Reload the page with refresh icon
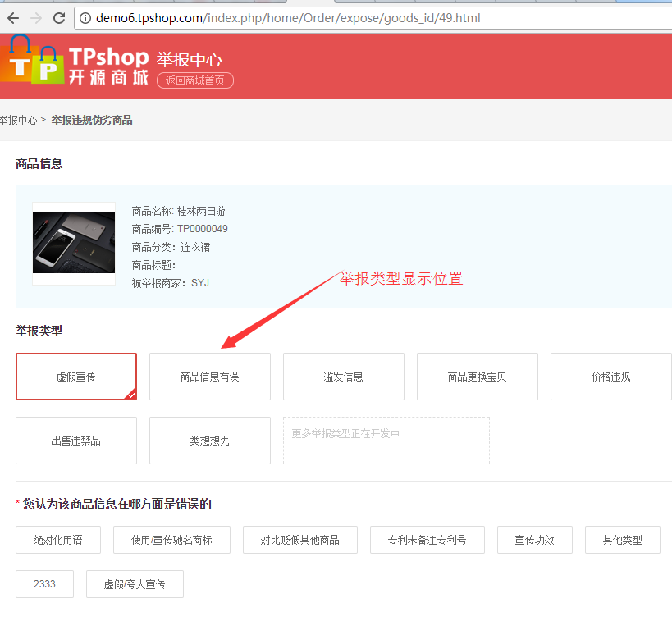This screenshot has width=672, height=626. (x=59, y=18)
